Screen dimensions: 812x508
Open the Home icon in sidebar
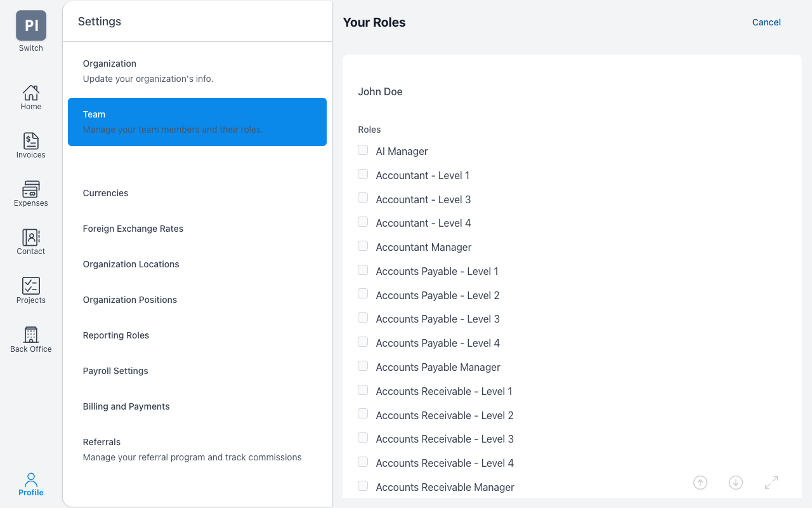30,93
